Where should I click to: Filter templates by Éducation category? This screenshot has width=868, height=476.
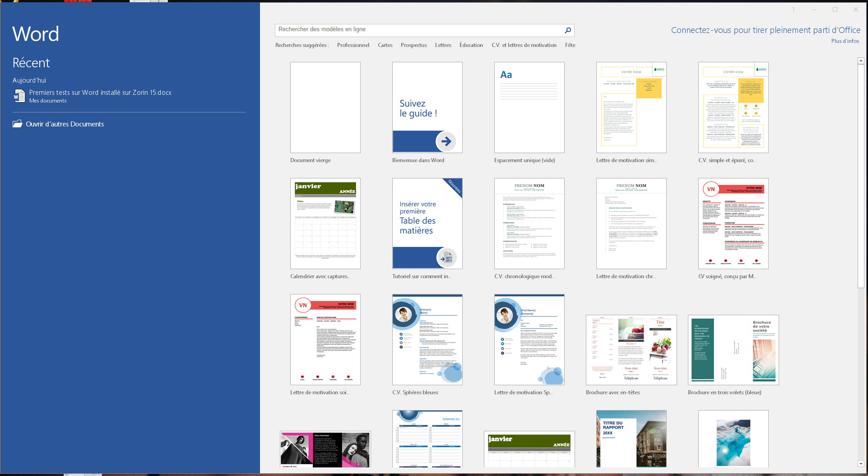471,45
